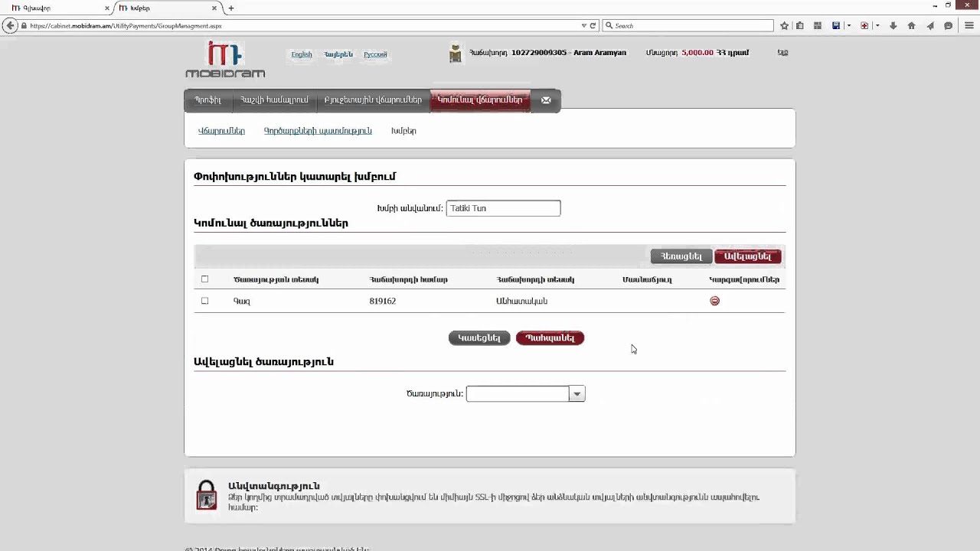Screen dimensions: 980x551
Task: Open the highlighted utility payments nav tab
Action: [480, 100]
